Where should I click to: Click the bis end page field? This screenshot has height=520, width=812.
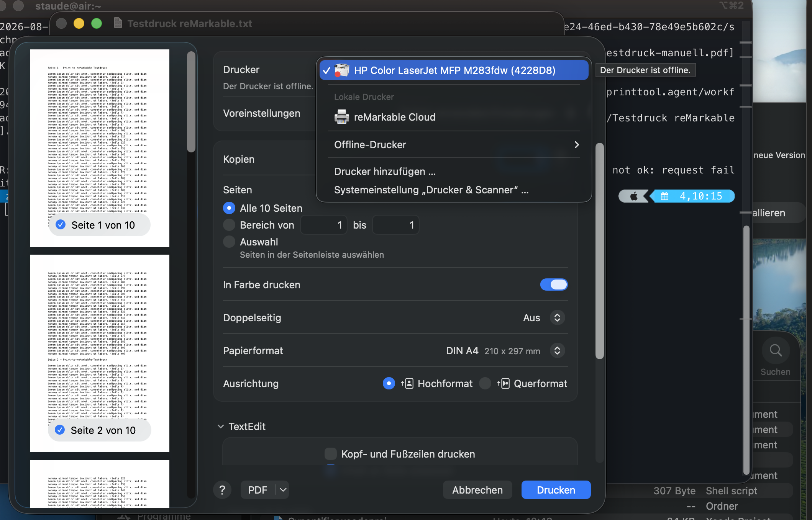[396, 225]
